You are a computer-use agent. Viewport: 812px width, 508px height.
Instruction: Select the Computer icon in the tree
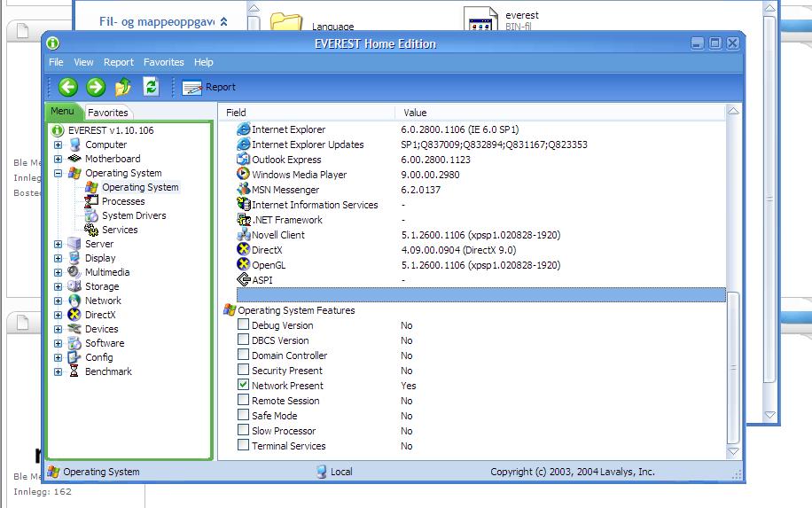tap(74, 145)
